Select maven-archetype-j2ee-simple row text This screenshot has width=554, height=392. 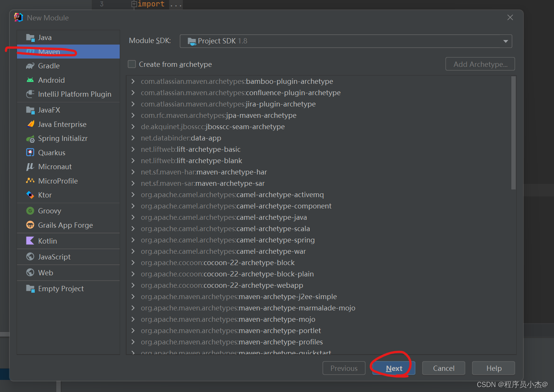239,296
